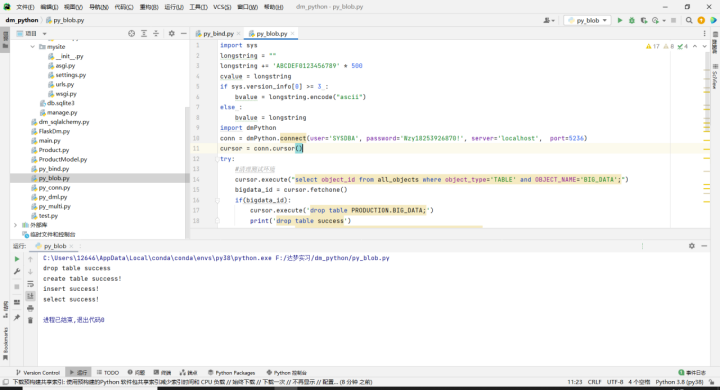
Task: Click editor tabs three-dot menu
Action: [x=704, y=34]
